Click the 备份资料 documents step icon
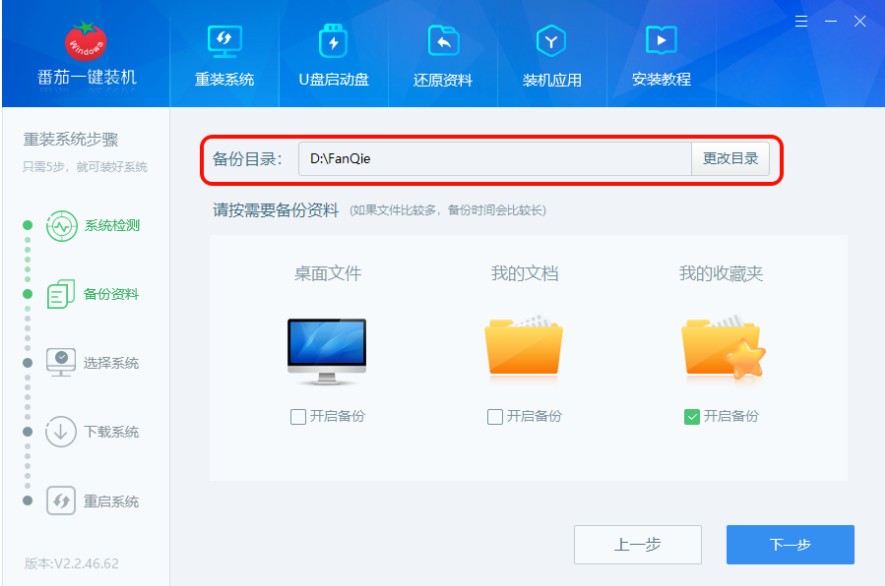The height and width of the screenshot is (586, 885). [60, 294]
